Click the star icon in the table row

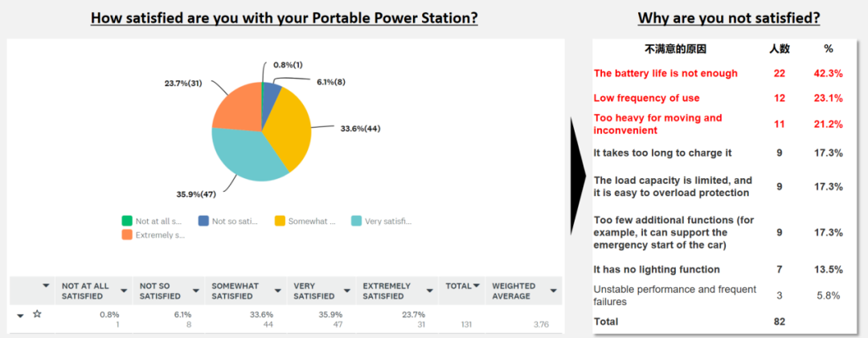37,314
